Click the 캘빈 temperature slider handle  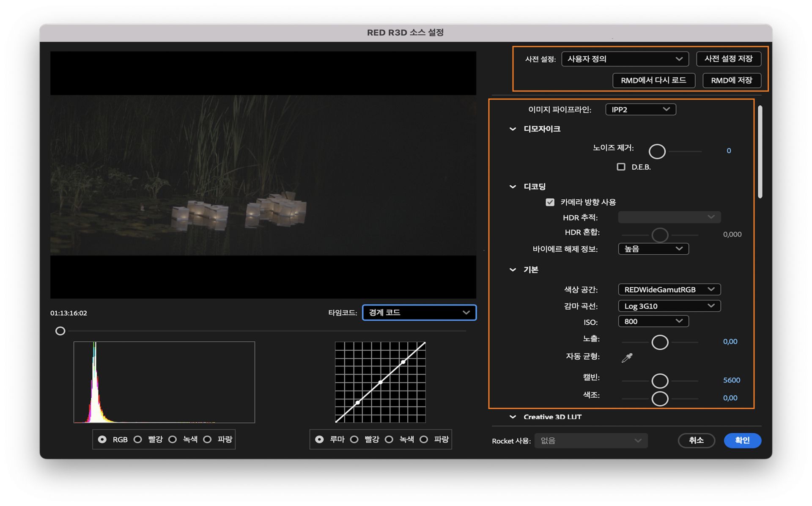[660, 381]
